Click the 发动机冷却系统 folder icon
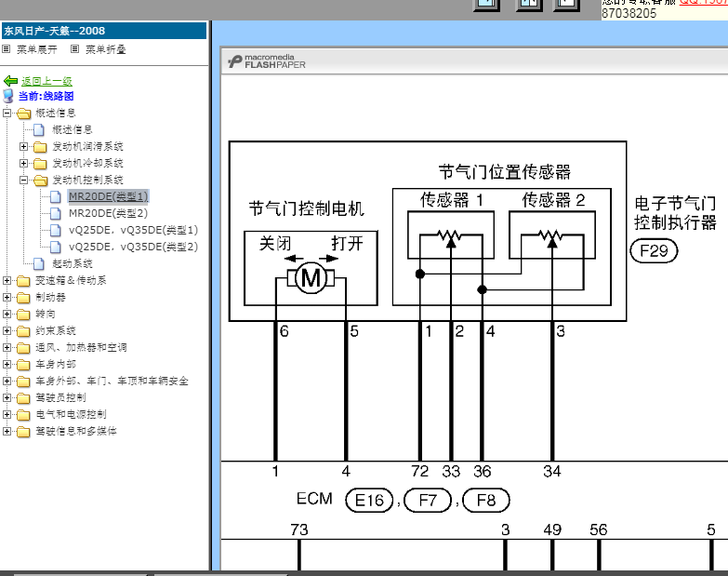Viewport: 728px width, 576px height. coord(40,164)
